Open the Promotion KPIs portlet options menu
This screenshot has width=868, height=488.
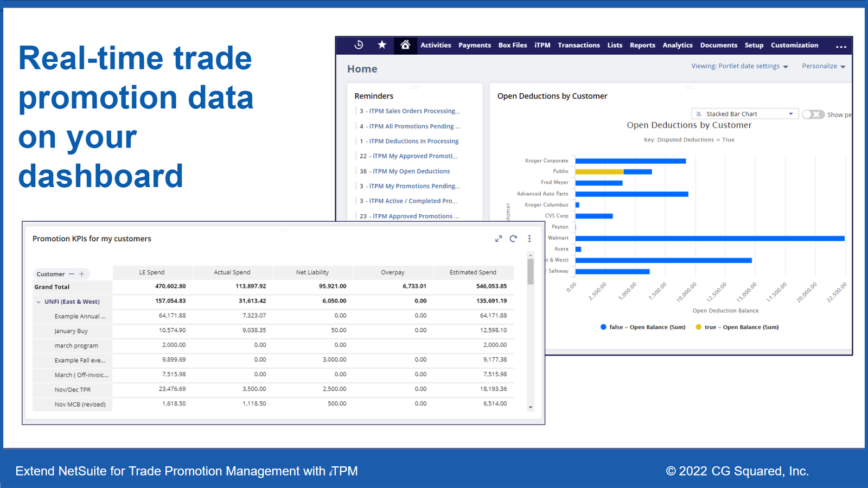[529, 239]
